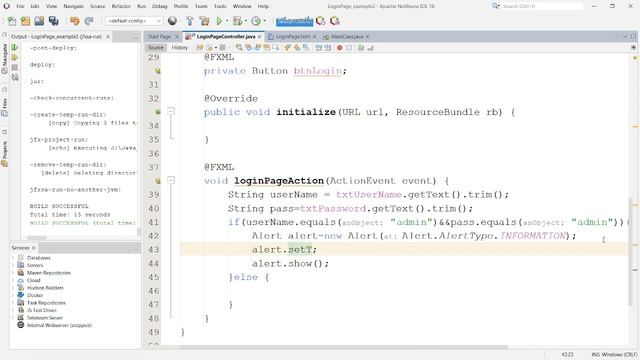640x360 pixels.
Task: Click the Output panel horizontal scrollbar
Action: pos(37,238)
